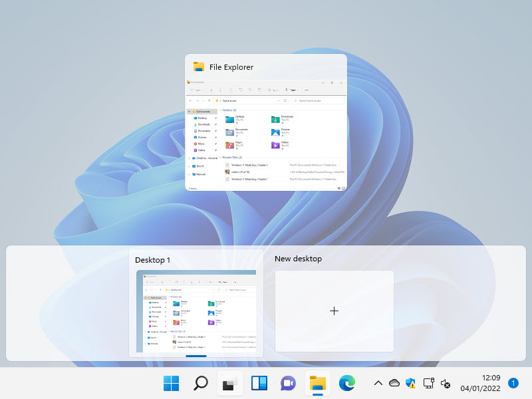Launch the Teams Chat taskbar icon
Image resolution: width=532 pixels, height=399 pixels.
click(x=289, y=384)
